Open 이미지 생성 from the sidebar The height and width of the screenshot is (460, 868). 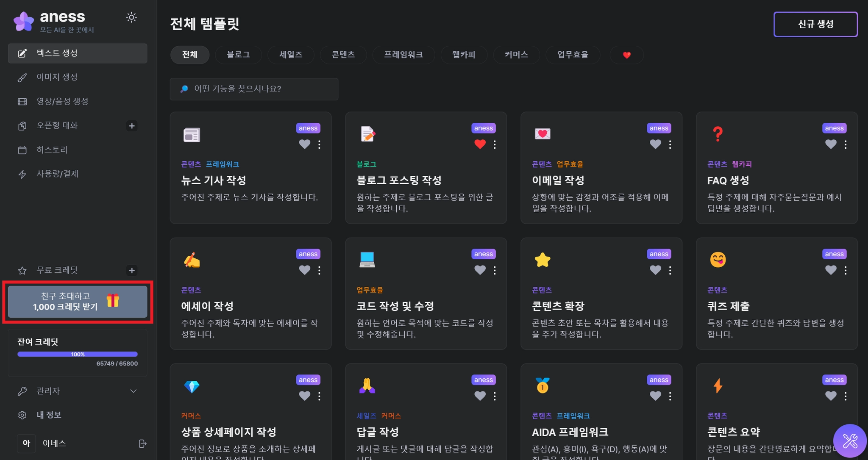click(x=57, y=77)
